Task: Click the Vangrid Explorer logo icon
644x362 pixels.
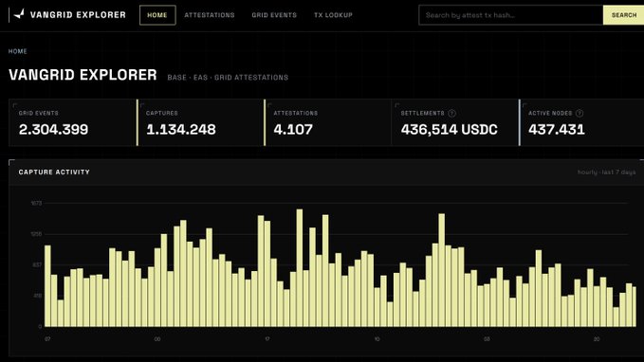Action: click(19, 14)
